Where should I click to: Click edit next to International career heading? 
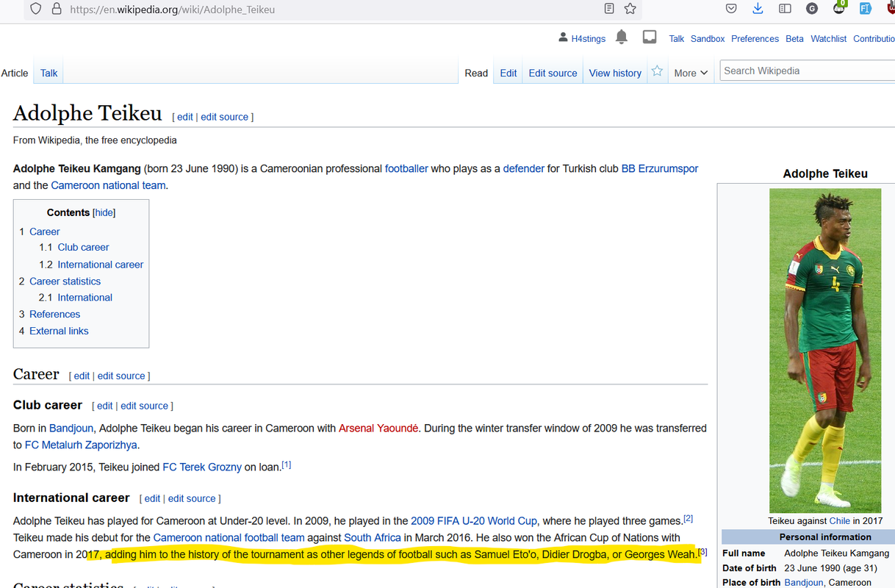tap(152, 498)
